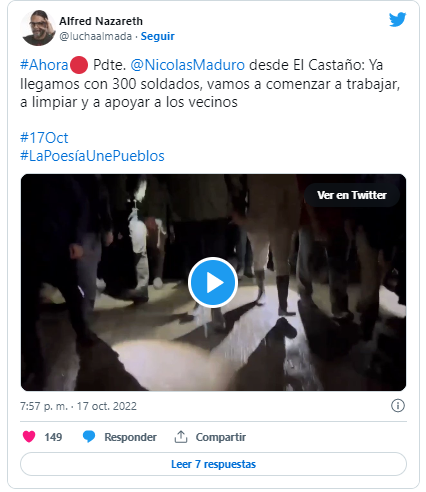Click the blue reply bubble icon
This screenshot has height=492, width=426.
pyautogui.click(x=89, y=437)
